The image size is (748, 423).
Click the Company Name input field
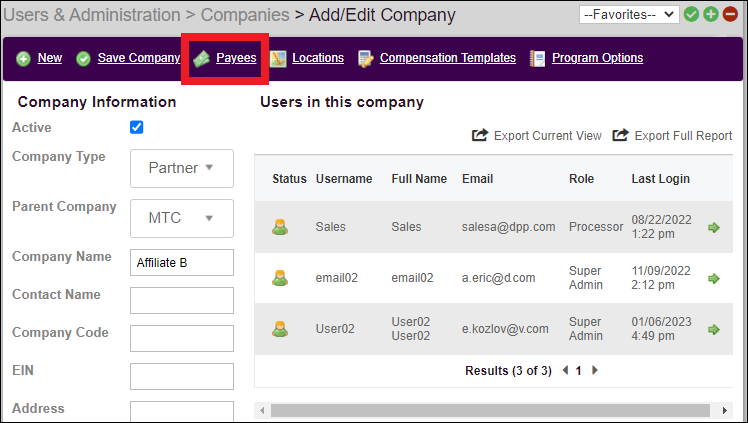pos(181,263)
